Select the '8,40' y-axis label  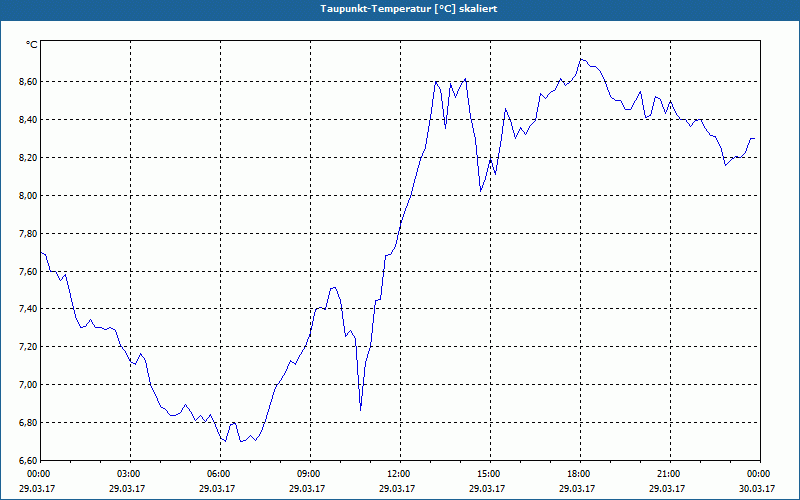point(29,120)
